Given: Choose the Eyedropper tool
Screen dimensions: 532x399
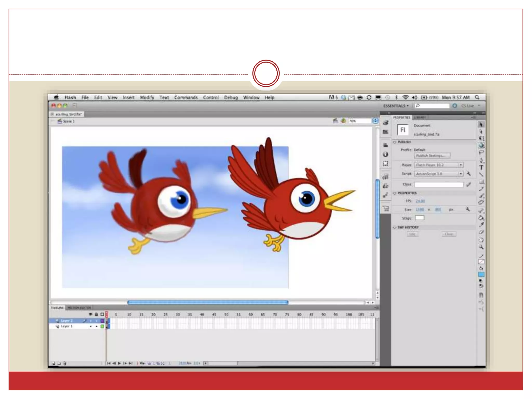Looking at the screenshot, I should coord(481,225).
